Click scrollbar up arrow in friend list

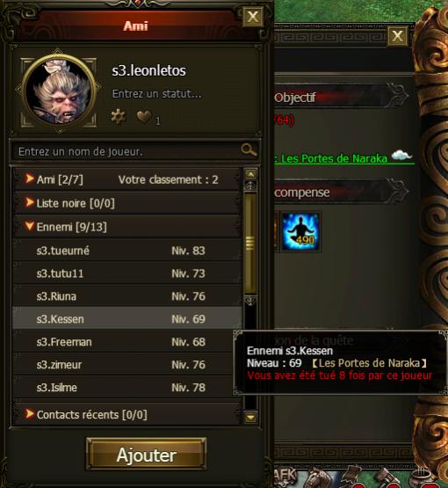[251, 174]
